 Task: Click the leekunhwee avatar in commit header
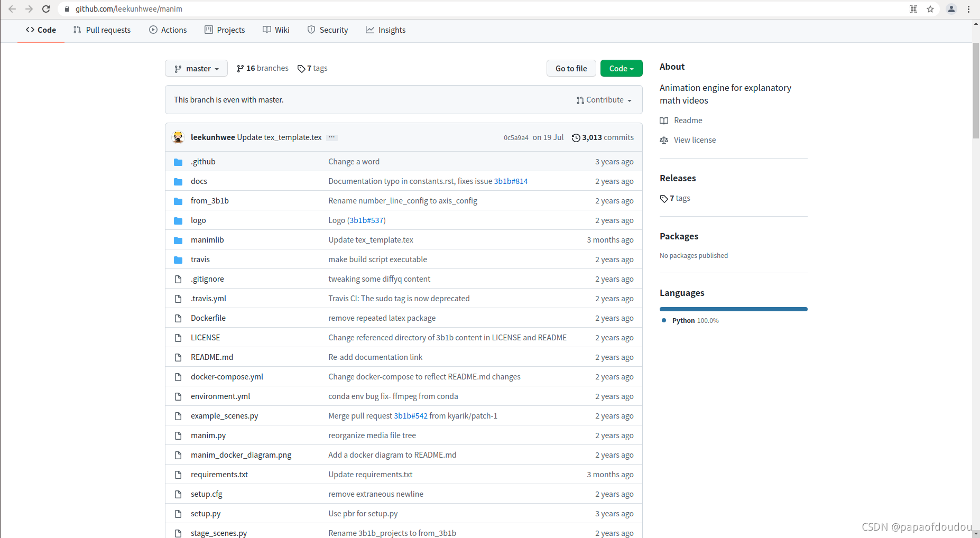[178, 137]
